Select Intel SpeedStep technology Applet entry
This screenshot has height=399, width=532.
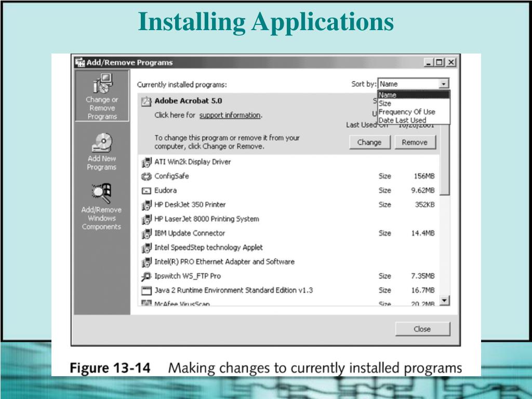(289, 248)
